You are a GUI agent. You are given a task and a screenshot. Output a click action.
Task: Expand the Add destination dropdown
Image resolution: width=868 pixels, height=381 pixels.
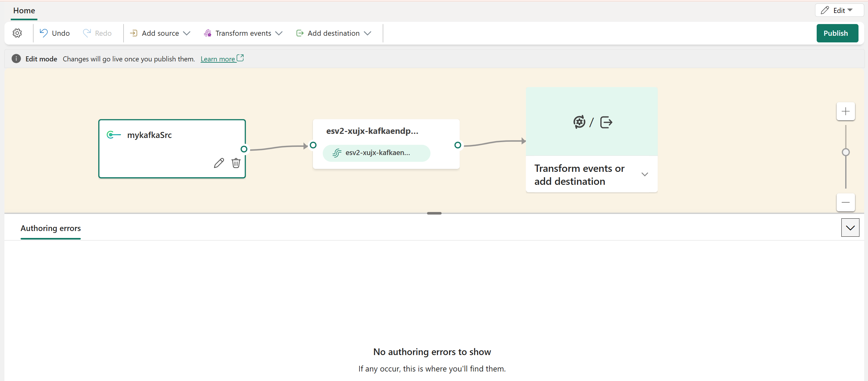tap(334, 33)
